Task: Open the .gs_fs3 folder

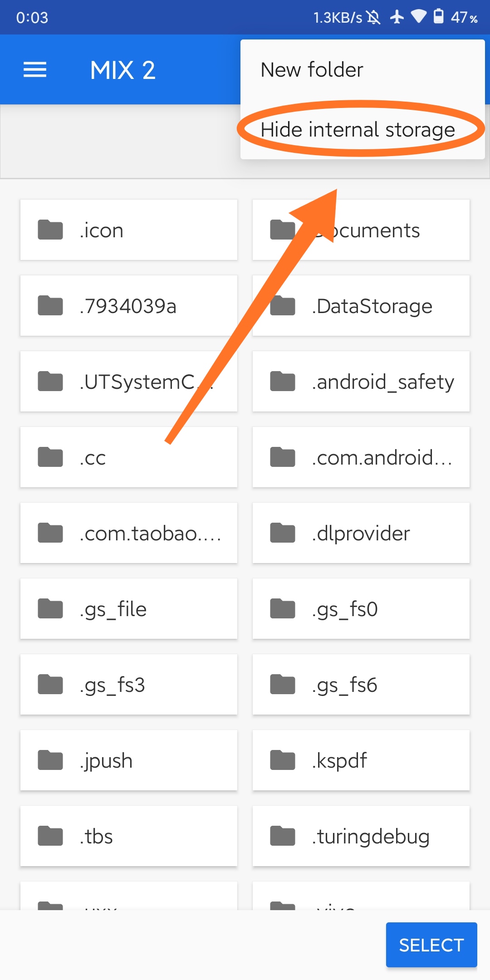Action: point(129,685)
